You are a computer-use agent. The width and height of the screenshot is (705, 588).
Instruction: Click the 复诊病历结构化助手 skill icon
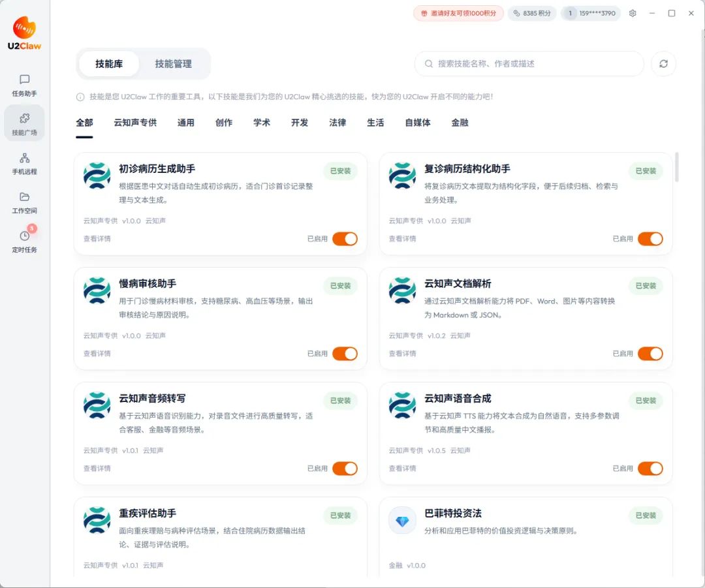pyautogui.click(x=402, y=176)
